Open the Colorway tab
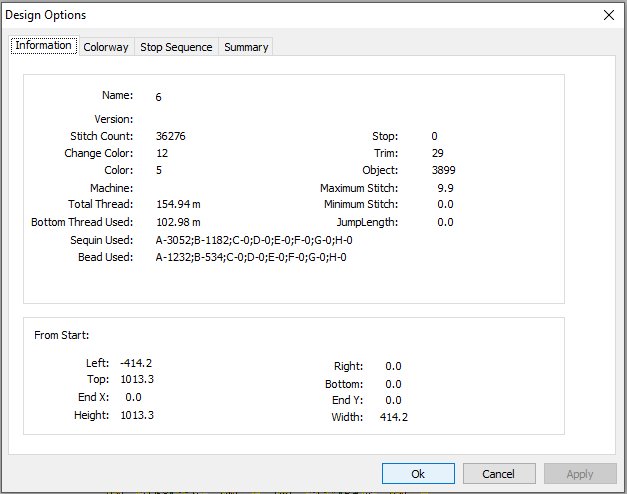This screenshot has width=627, height=494. coord(106,47)
